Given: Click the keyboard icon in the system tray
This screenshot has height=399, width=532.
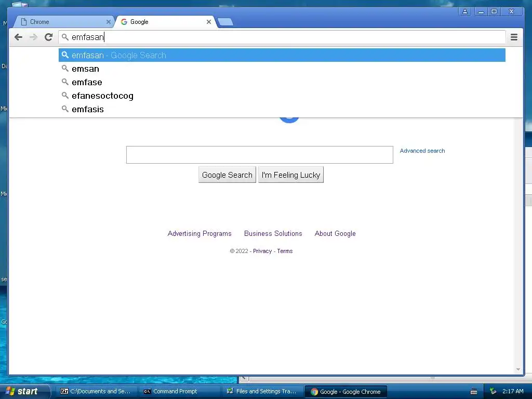Looking at the screenshot, I should tap(474, 392).
